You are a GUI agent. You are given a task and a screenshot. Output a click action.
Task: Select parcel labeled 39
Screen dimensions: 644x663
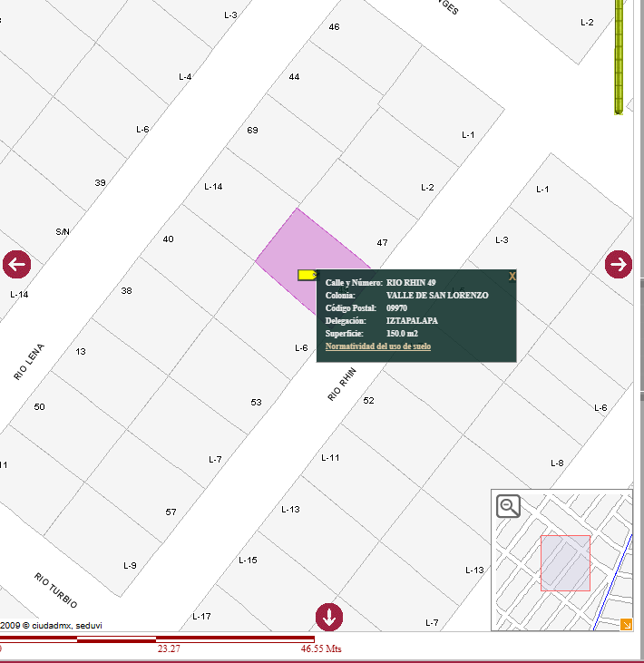point(100,183)
